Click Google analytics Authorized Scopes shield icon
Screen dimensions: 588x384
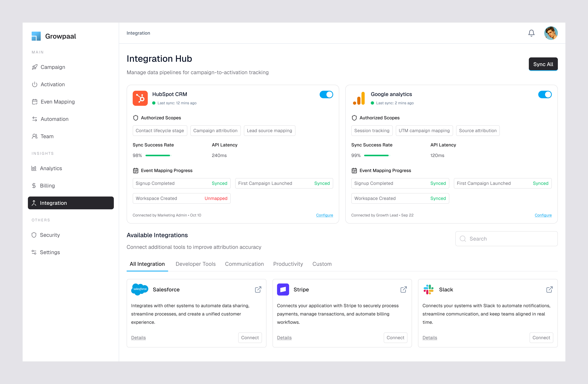coord(354,118)
